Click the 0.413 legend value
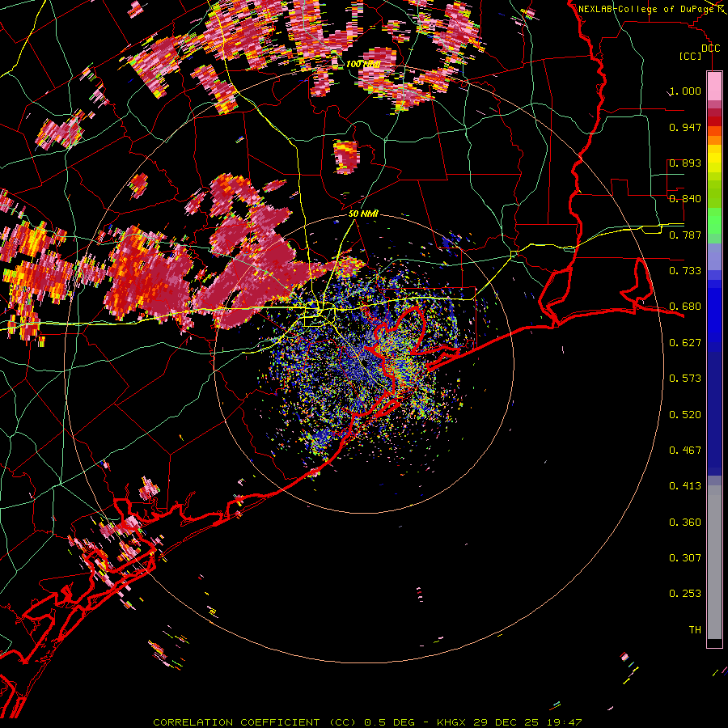Viewport: 728px width, 728px height. (685, 486)
